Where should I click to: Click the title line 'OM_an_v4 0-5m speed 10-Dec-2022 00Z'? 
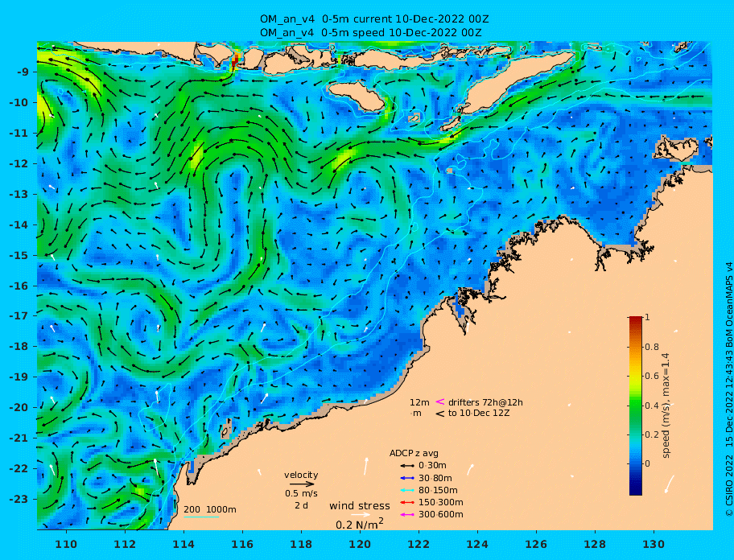(371, 33)
